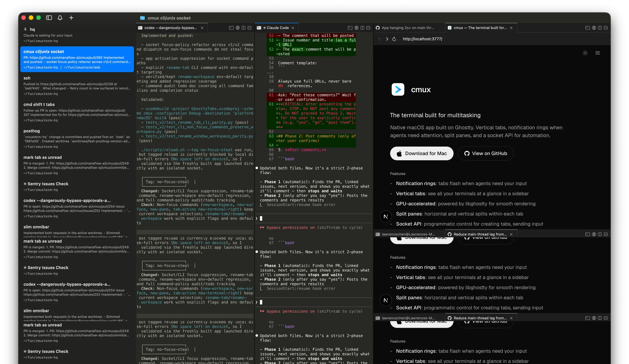Image resolution: width=629 pixels, height=364 pixels.
Task: Split the codex pane down with the horizontal split icon
Action: point(249,28)
